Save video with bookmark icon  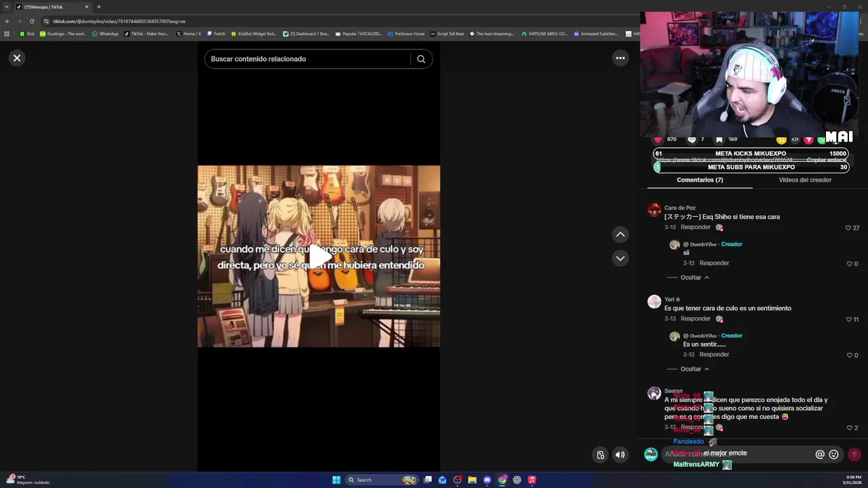pos(719,140)
